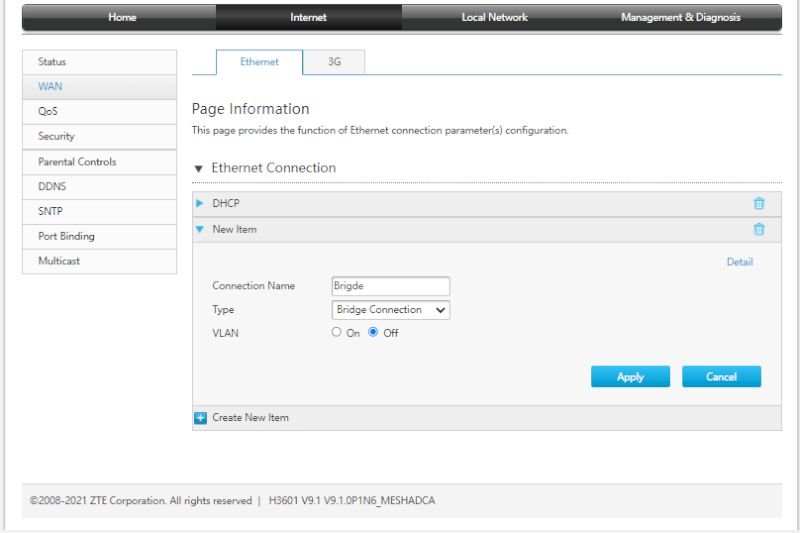The height and width of the screenshot is (533, 800).
Task: Open Parental Controls page
Action: 99,162
